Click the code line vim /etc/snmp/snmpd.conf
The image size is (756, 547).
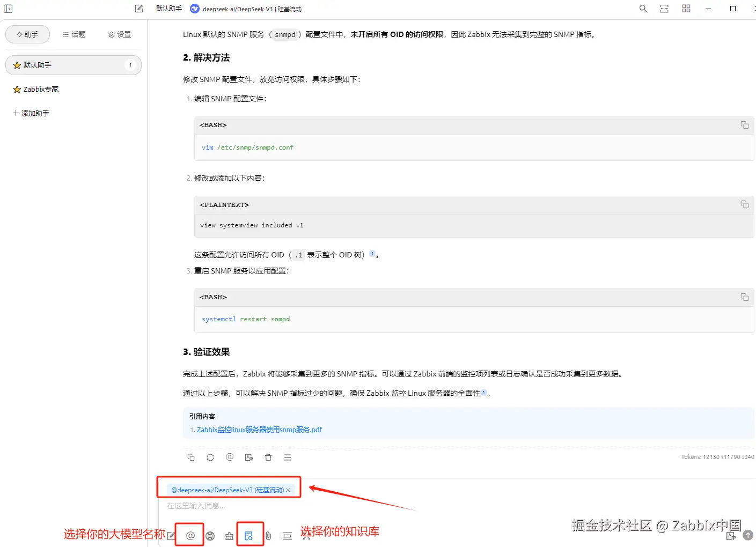(x=248, y=147)
